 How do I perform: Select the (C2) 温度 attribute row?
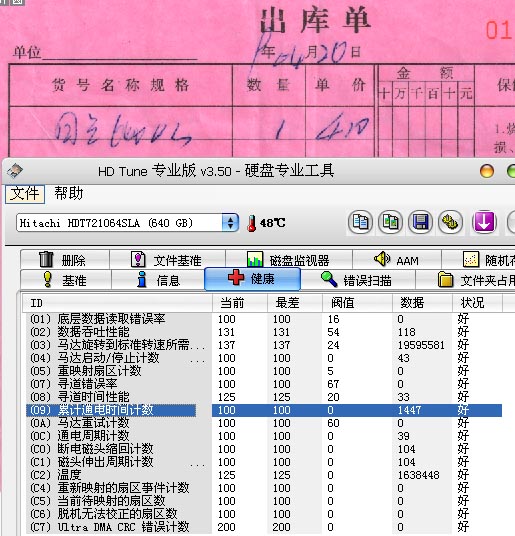(x=264, y=475)
